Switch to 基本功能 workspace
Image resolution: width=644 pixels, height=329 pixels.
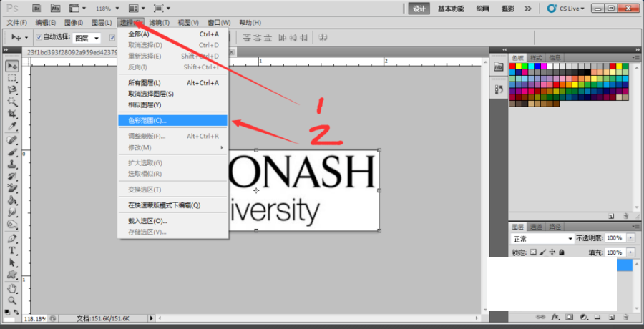tap(451, 9)
